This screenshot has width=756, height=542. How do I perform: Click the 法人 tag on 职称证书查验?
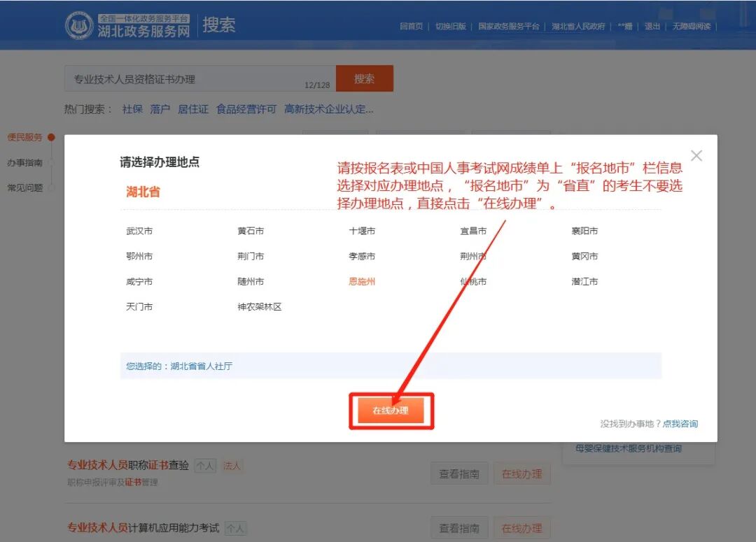click(232, 466)
